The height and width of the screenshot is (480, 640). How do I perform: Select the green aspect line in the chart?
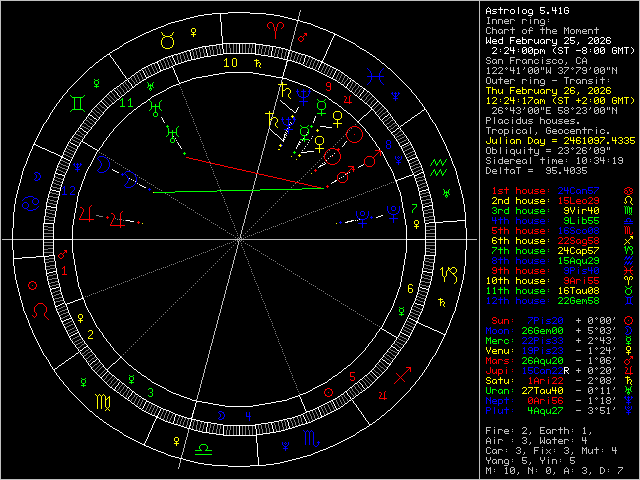click(240, 190)
